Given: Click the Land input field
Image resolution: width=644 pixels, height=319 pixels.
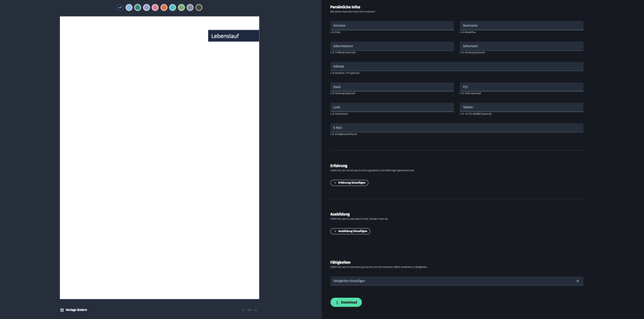Looking at the screenshot, I should click(392, 107).
